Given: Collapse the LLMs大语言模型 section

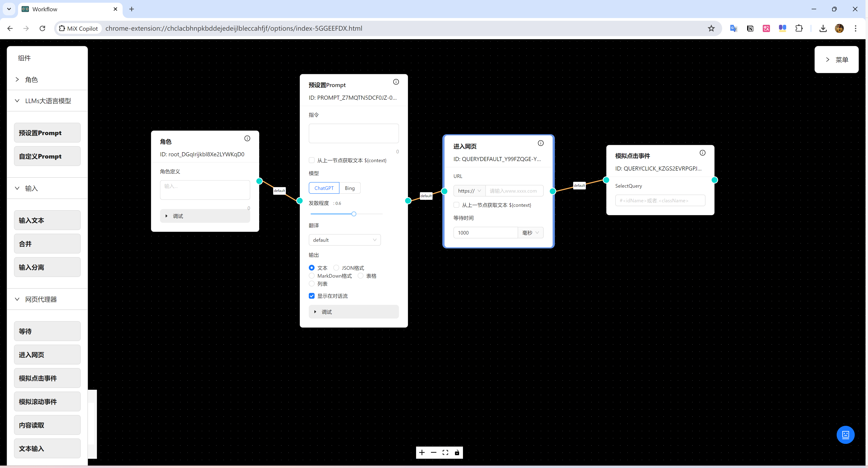Looking at the screenshot, I should pyautogui.click(x=17, y=101).
